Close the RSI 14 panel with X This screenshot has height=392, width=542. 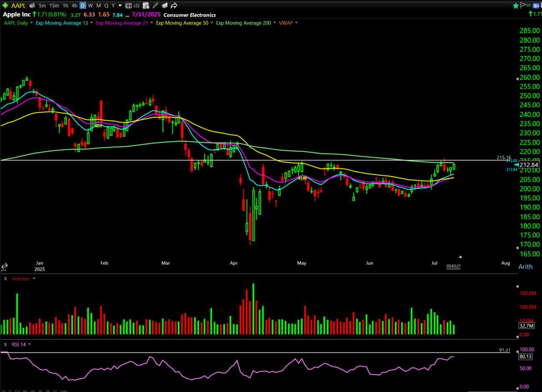(x=5, y=344)
